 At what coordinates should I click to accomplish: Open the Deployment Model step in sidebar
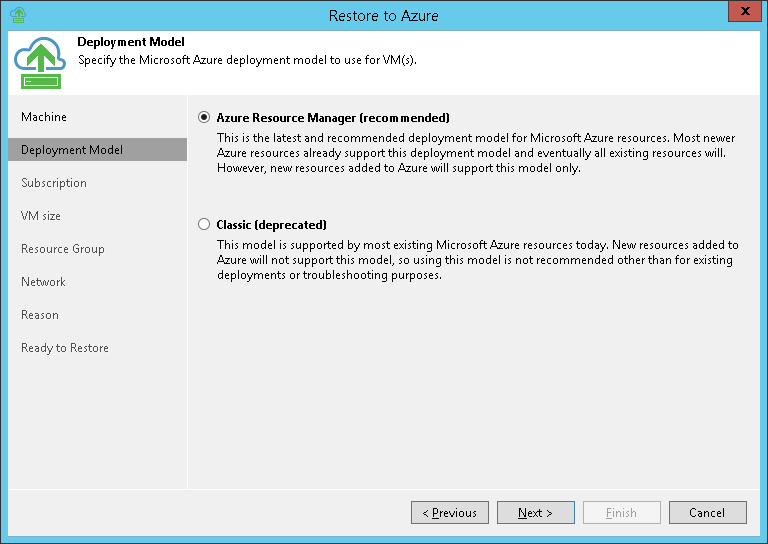coord(72,150)
